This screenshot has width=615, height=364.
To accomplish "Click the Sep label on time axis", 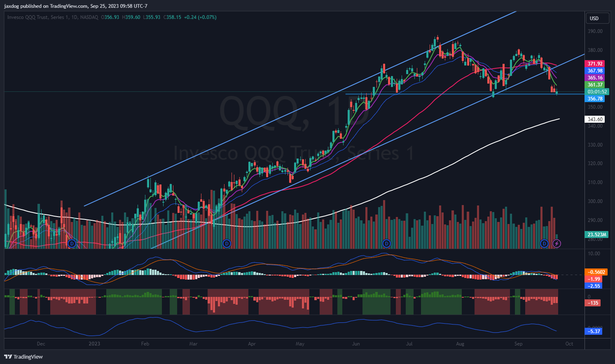I will (518, 344).
